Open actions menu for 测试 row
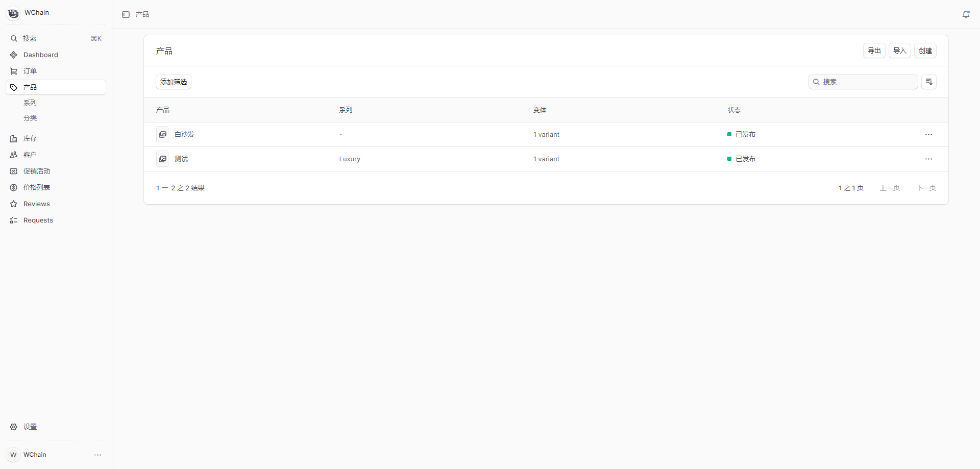This screenshot has height=469, width=980. click(x=928, y=159)
